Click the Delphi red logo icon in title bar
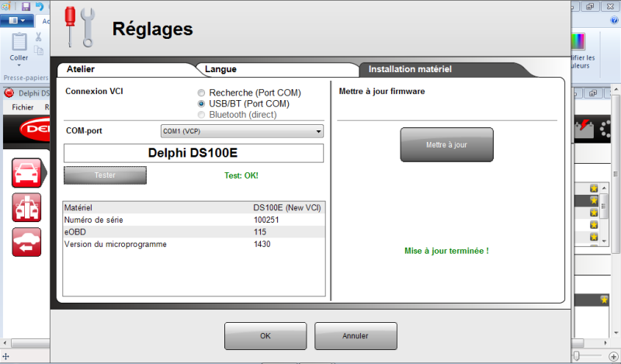 point(9,93)
